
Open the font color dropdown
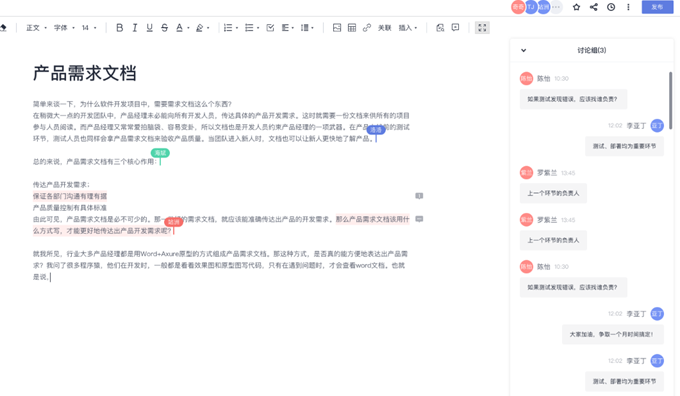pyautogui.click(x=183, y=28)
